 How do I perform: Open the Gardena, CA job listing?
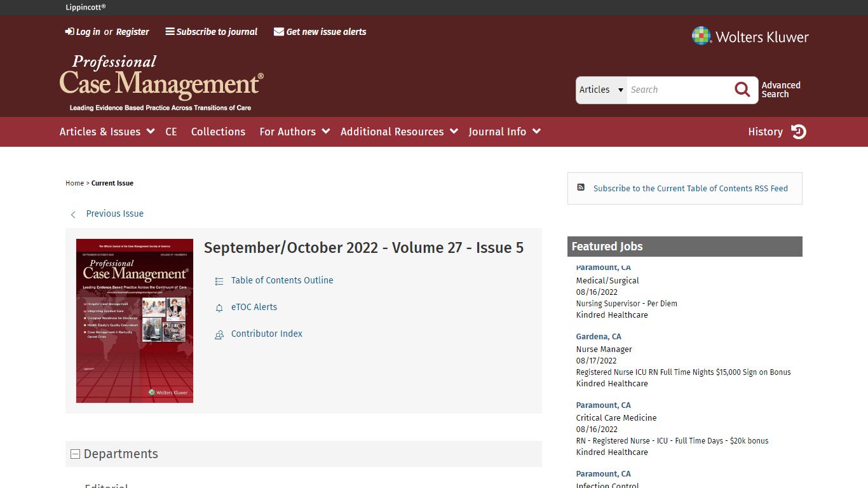point(599,337)
